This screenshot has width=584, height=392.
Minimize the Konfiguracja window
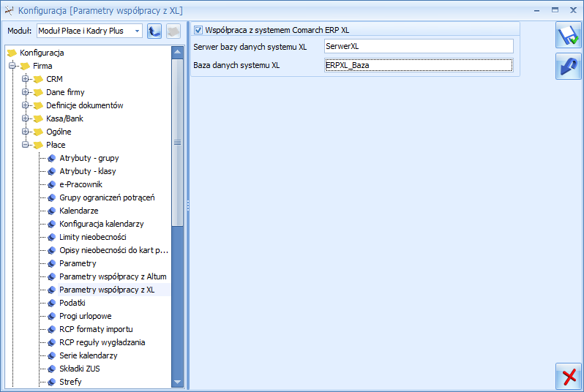[x=536, y=10]
